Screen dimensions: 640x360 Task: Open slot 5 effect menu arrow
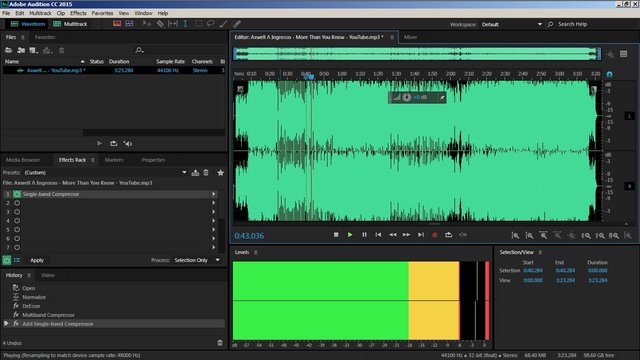pos(213,230)
